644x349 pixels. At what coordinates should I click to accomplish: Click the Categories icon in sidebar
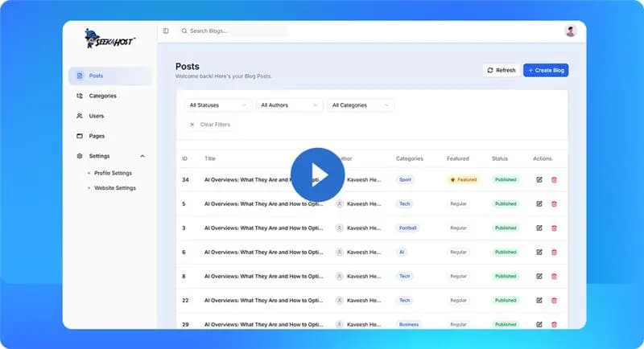[80, 96]
